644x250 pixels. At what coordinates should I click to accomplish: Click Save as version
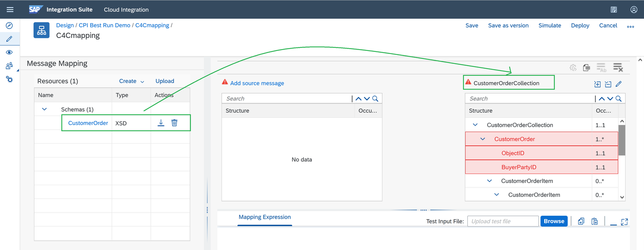pos(508,25)
